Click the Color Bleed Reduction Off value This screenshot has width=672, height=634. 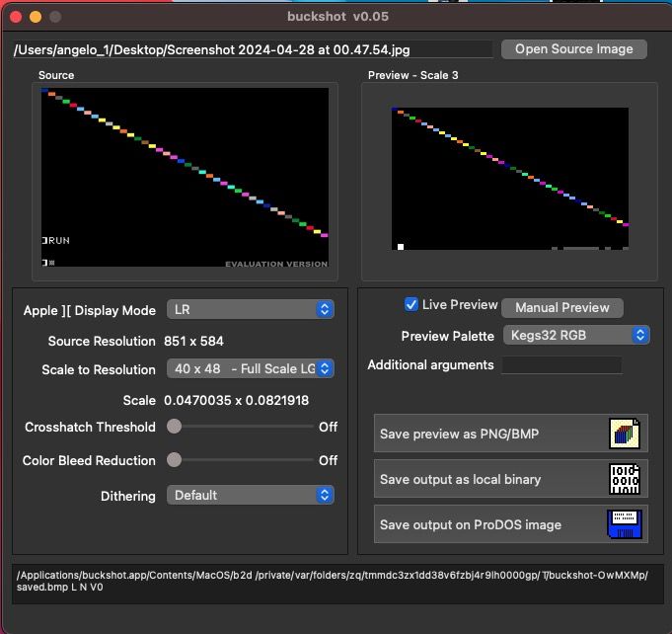coord(328,460)
